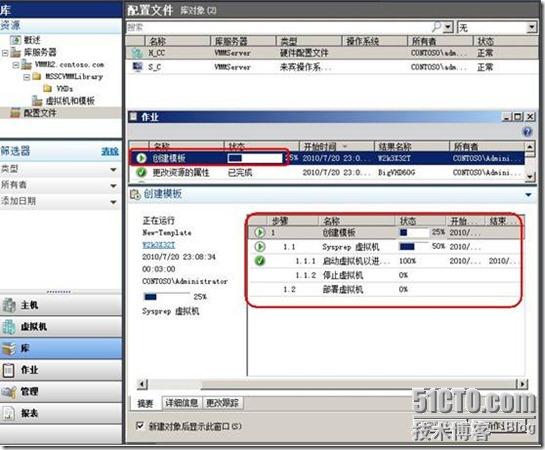Switch to the 摘要 tab
Image resolution: width=545 pixels, height=450 pixels.
(x=145, y=403)
